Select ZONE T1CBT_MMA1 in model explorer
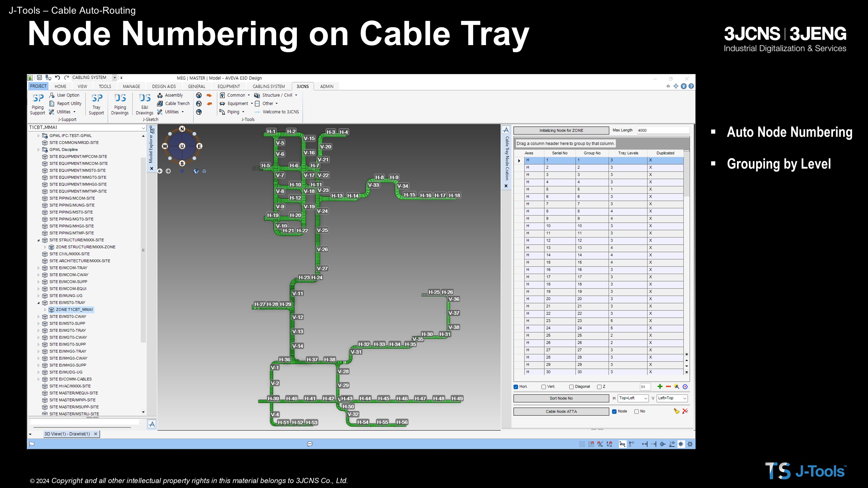The height and width of the screenshot is (488, 868). (x=74, y=310)
